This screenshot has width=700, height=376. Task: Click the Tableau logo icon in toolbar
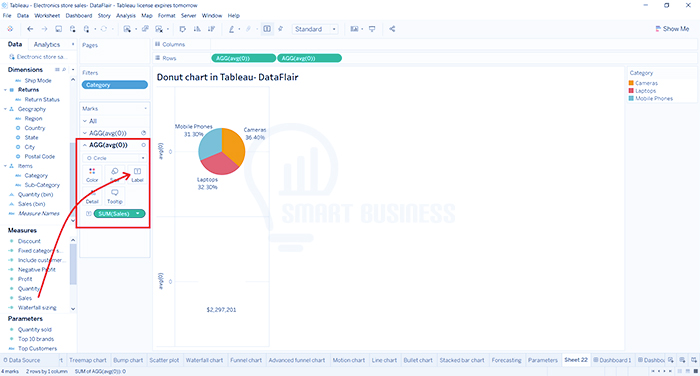tap(10, 29)
